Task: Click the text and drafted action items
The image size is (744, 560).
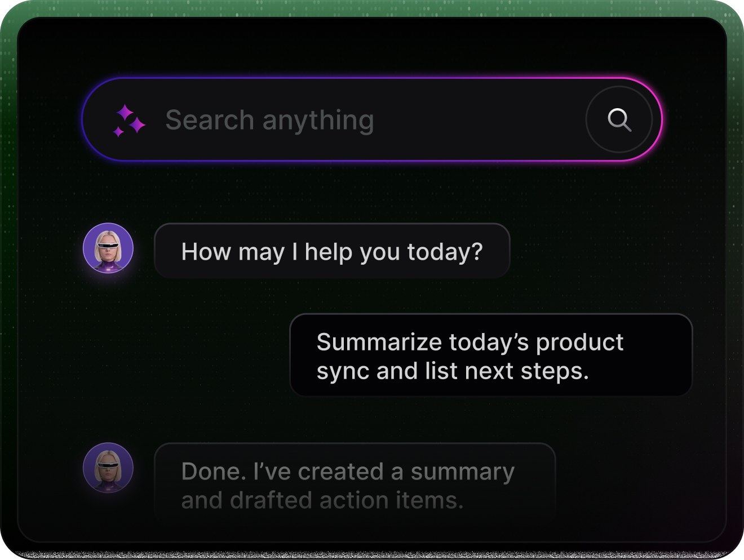Action: click(322, 500)
